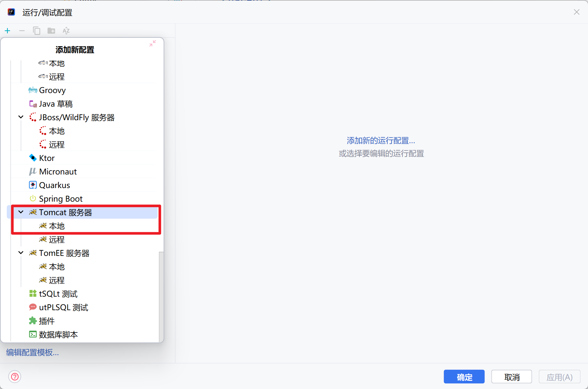The height and width of the screenshot is (389, 588).
Task: Choose the Ktor configuration type
Action: pos(47,158)
